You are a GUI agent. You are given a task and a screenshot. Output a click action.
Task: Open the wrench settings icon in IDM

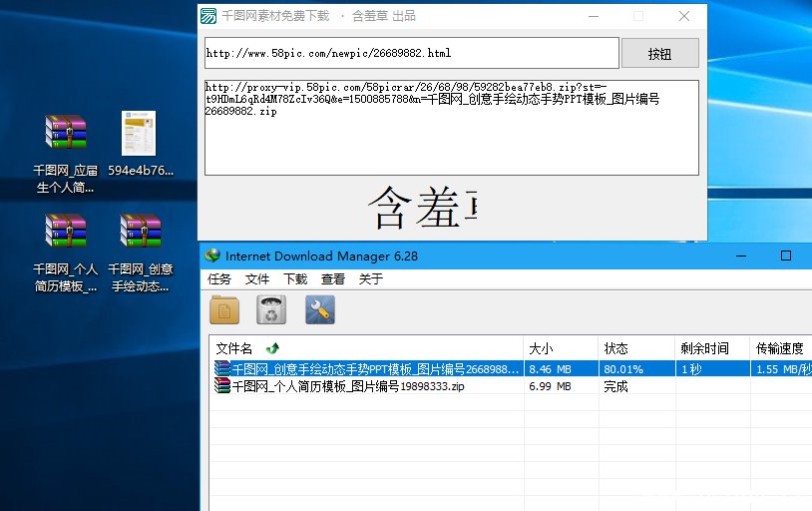click(320, 310)
